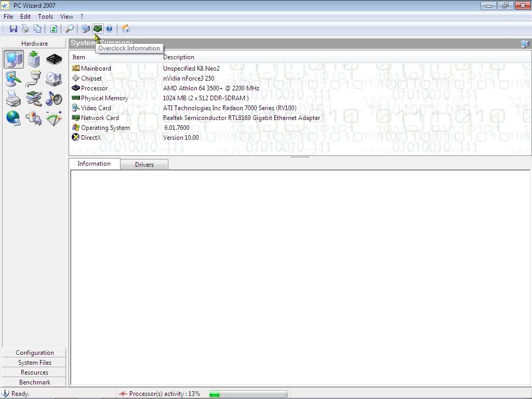
Task: Open Overclock Information green chip icon
Action: (x=98, y=29)
